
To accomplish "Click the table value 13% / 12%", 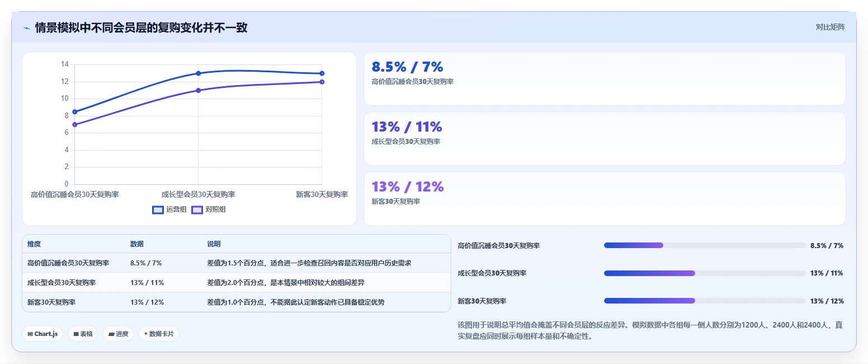I will [x=147, y=302].
